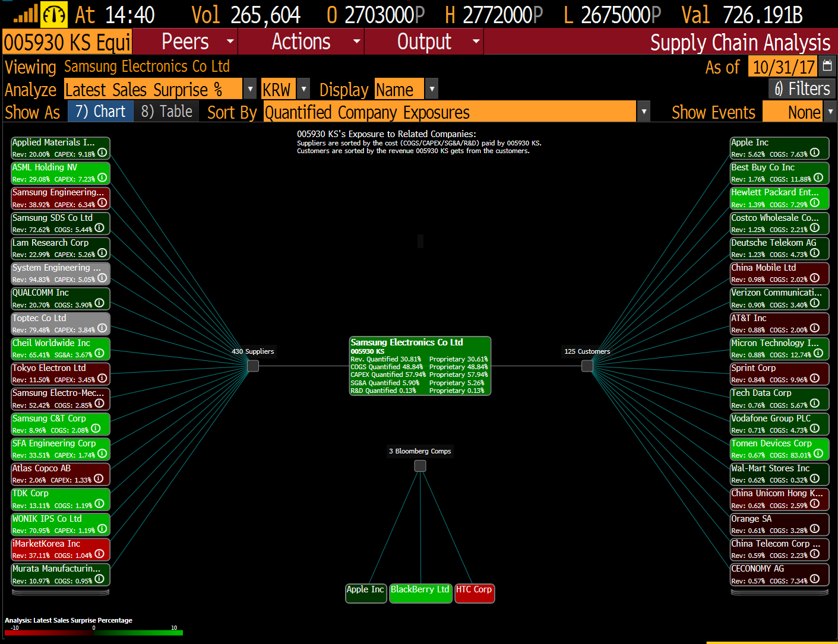Click the Hewlett Packard Ent card
Image resolution: width=838 pixels, height=644 pixels.
tap(779, 198)
